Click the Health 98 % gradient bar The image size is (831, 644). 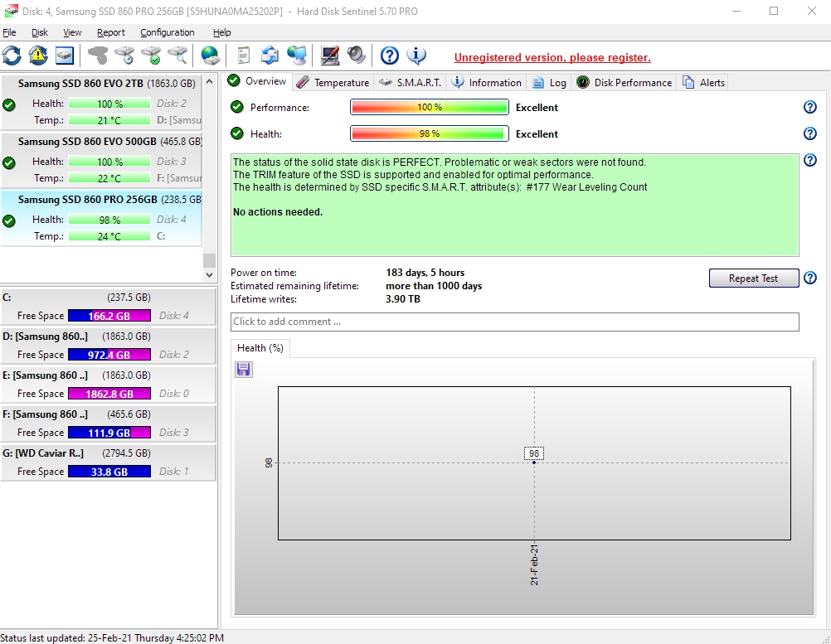[429, 133]
